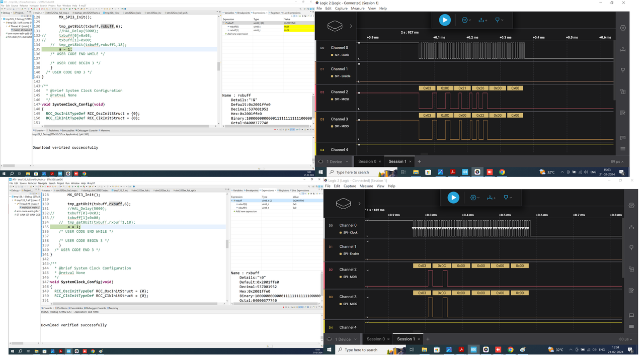Open Capture menu in top Logic window
The image size is (644, 363).
(x=341, y=9)
